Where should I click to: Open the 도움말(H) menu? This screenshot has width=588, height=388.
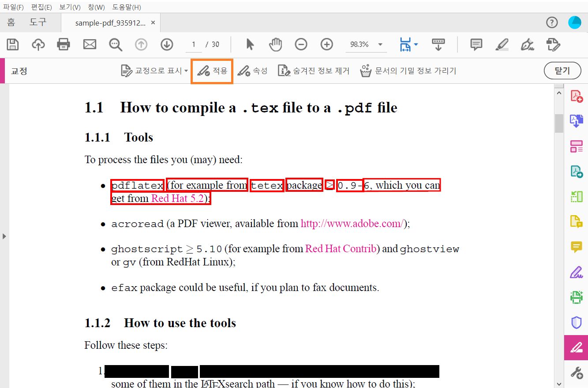coord(127,7)
